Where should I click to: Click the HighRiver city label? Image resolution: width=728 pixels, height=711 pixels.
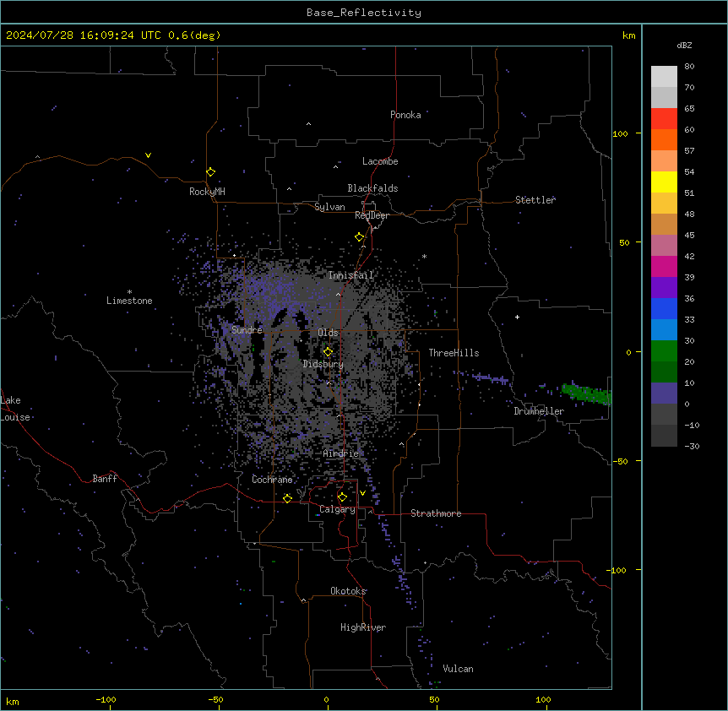(363, 627)
